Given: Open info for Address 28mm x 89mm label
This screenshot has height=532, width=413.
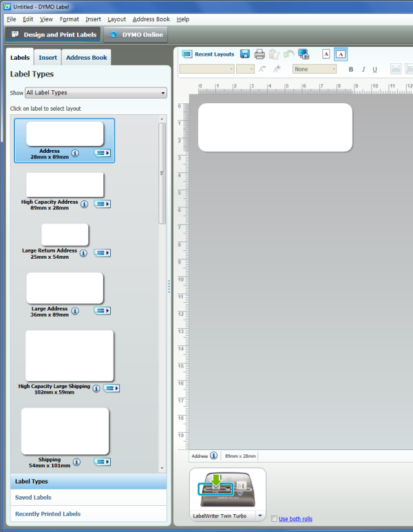Looking at the screenshot, I should click(x=75, y=153).
